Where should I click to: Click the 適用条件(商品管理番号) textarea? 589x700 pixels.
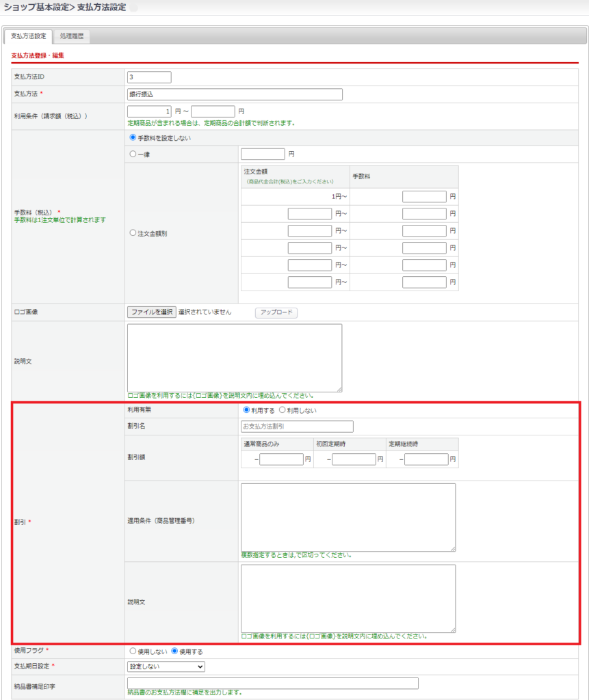click(348, 517)
